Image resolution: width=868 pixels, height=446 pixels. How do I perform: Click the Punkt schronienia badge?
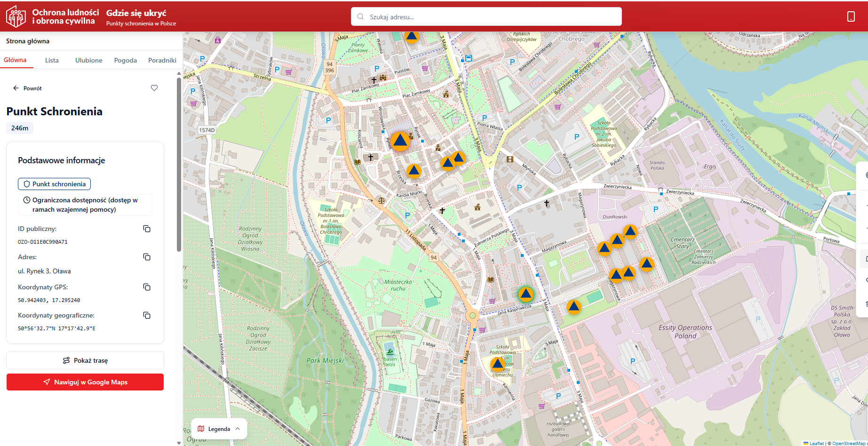coord(54,184)
